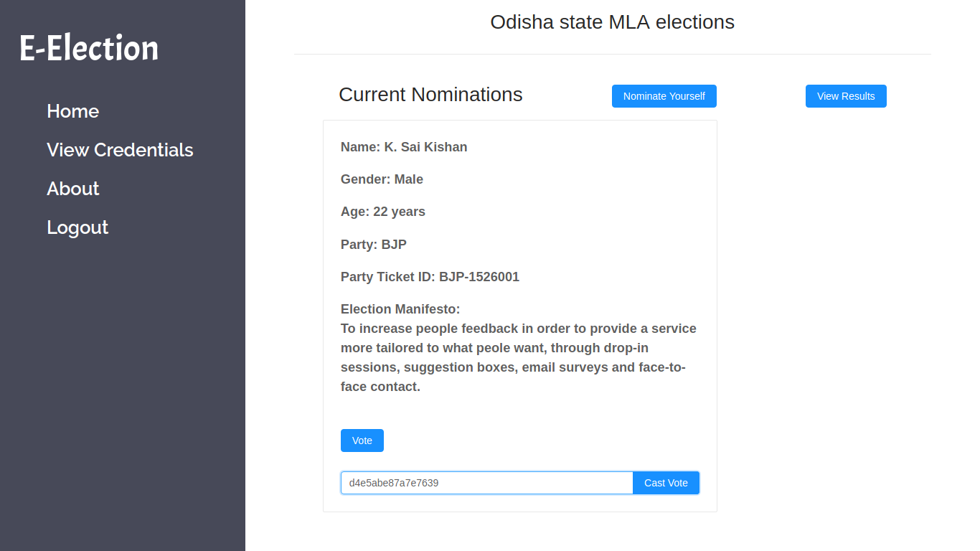
Task: Open the About page
Action: [x=72, y=189]
